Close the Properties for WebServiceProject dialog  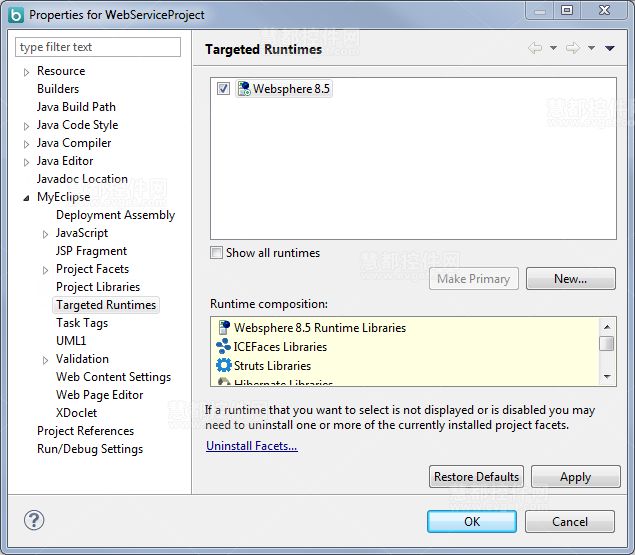tap(604, 10)
